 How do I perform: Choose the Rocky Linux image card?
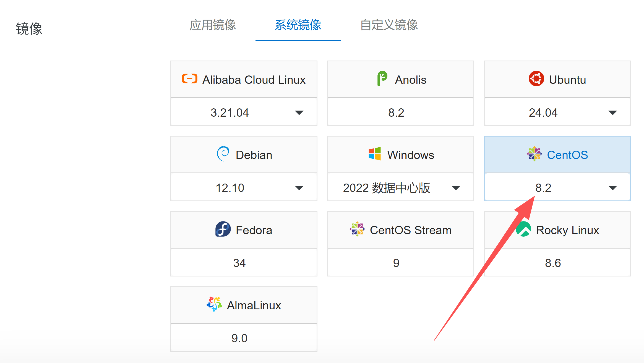pyautogui.click(x=567, y=230)
